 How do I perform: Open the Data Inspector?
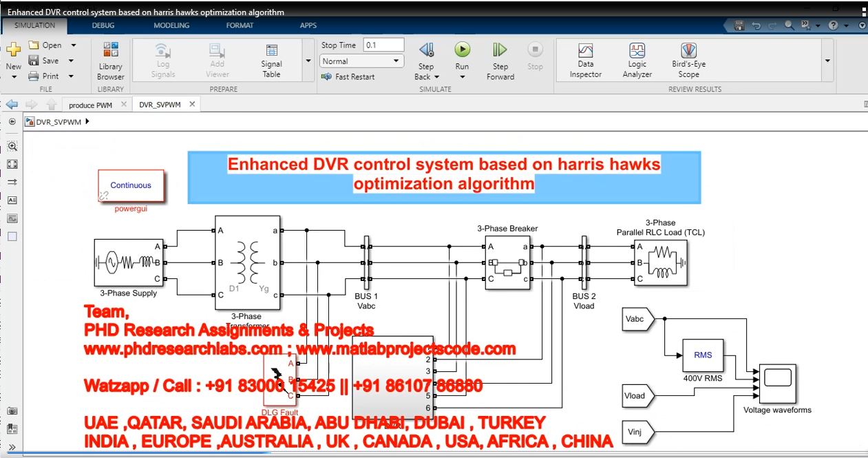[585, 61]
